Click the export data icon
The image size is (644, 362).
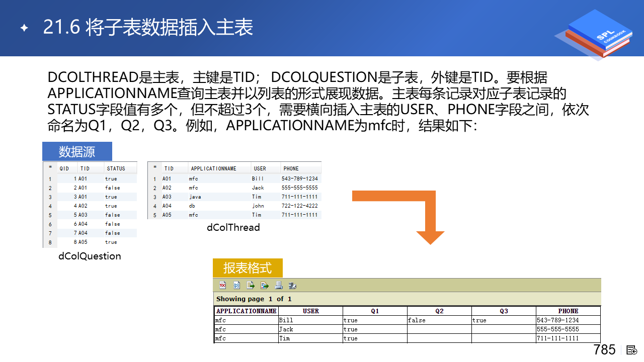pos(251,286)
